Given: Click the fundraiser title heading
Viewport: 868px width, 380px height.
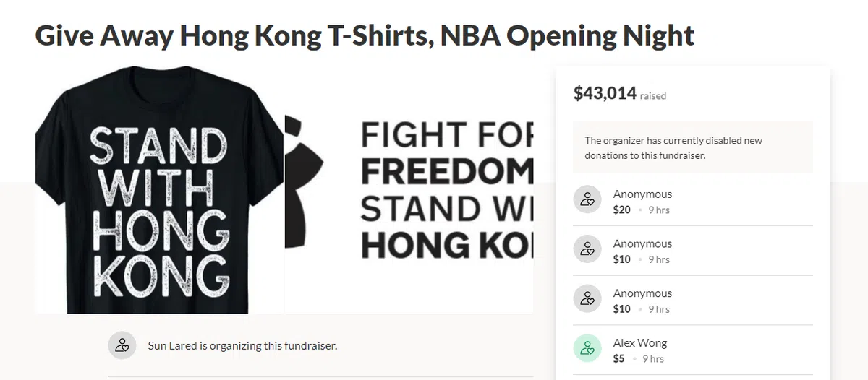Looking at the screenshot, I should coord(365,35).
